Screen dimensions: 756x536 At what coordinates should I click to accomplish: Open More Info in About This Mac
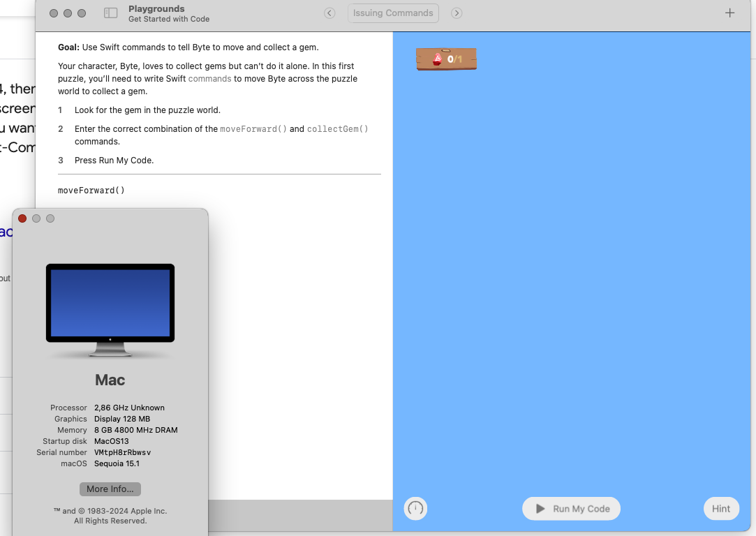click(110, 489)
